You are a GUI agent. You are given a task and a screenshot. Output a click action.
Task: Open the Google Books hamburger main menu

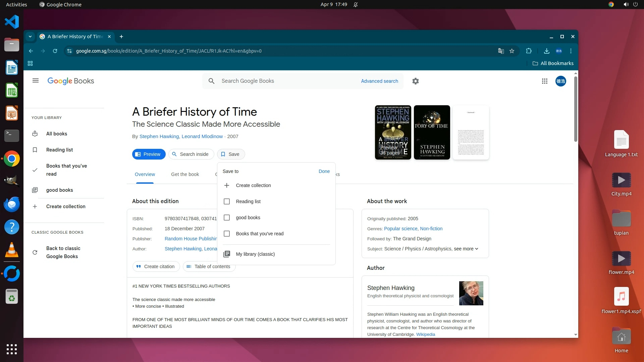(x=35, y=81)
